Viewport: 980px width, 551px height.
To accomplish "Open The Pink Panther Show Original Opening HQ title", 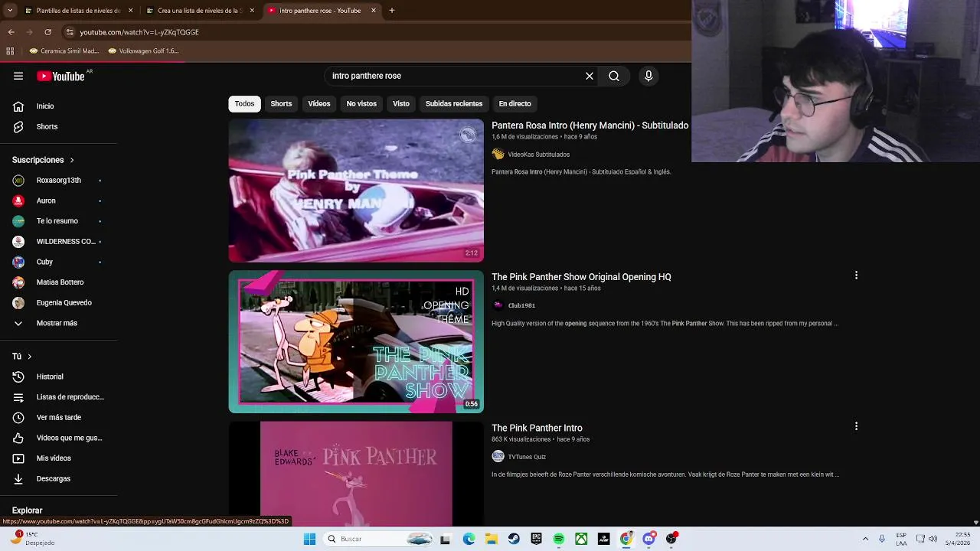I will click(581, 277).
